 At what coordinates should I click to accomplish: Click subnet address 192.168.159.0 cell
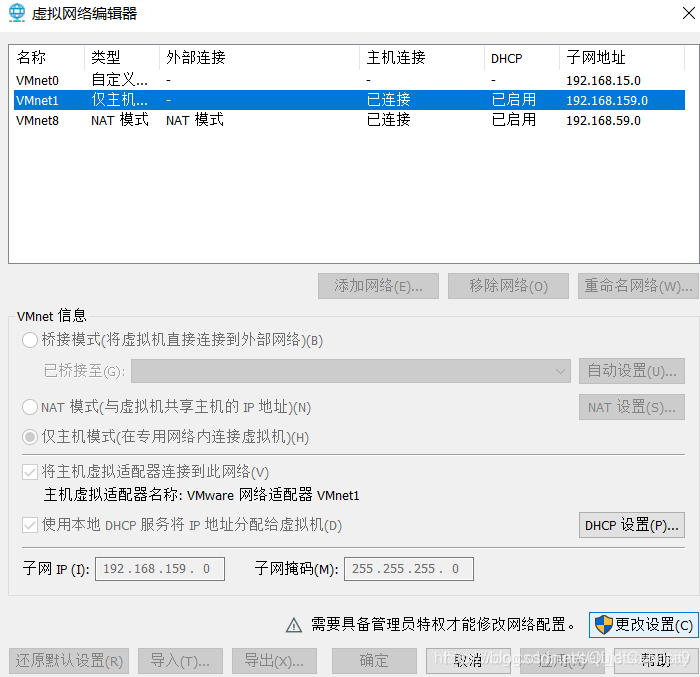607,100
